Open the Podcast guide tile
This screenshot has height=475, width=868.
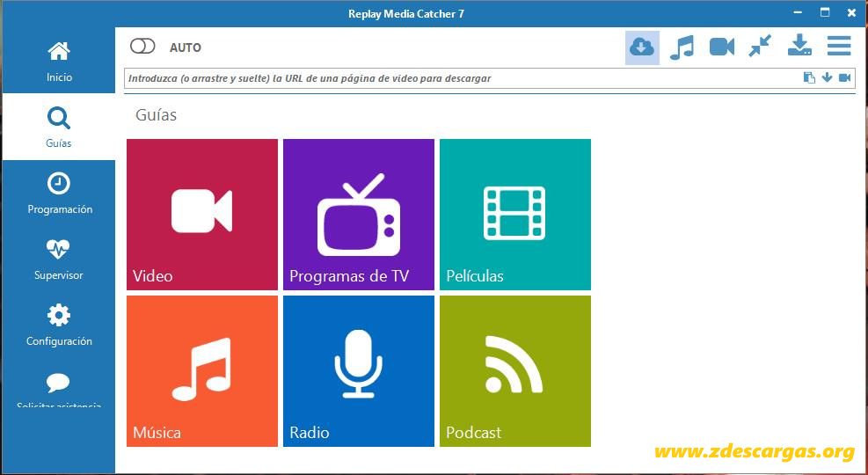515,371
